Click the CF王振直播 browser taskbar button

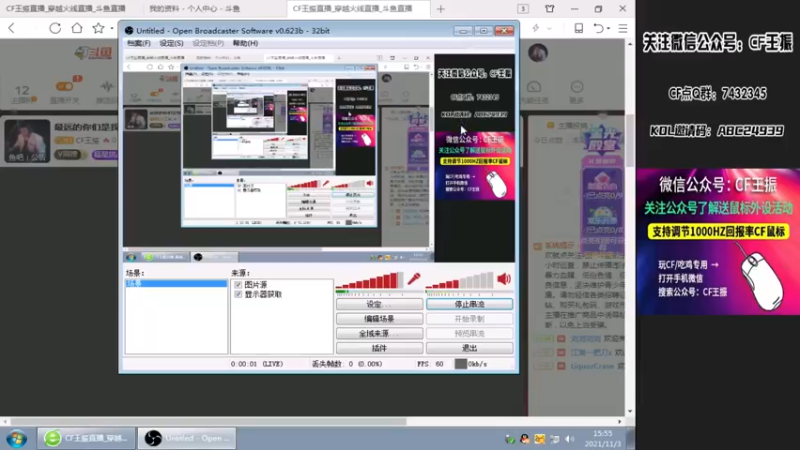point(86,438)
